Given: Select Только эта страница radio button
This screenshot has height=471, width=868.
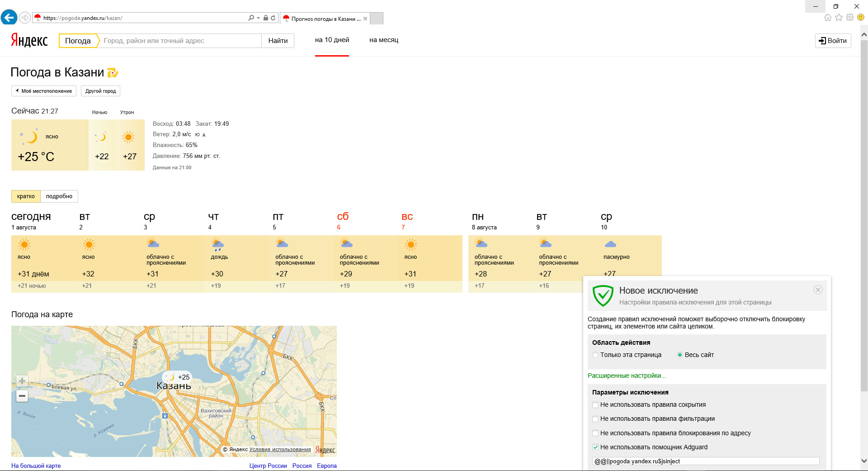Looking at the screenshot, I should point(595,355).
